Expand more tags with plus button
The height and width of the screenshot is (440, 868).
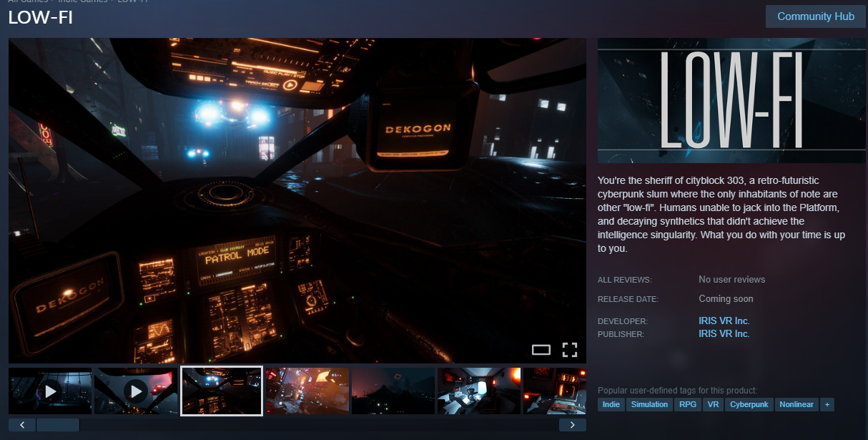point(827,404)
